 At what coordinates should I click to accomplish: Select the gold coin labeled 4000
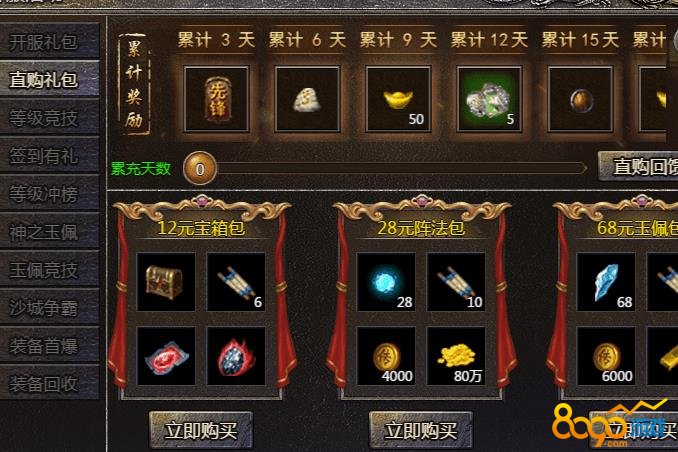tap(386, 356)
